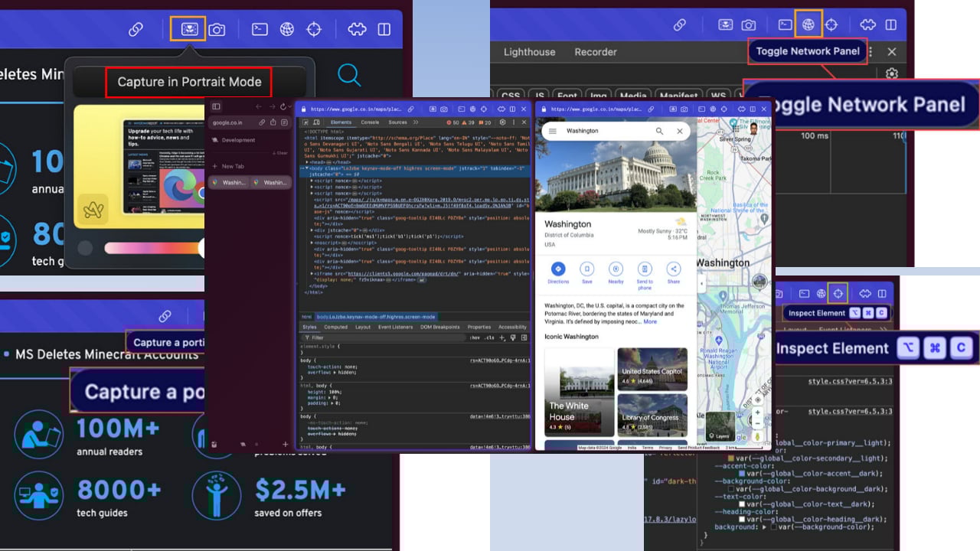
Task: Click portrait capture icon in top-left screenshot
Action: point(188,29)
